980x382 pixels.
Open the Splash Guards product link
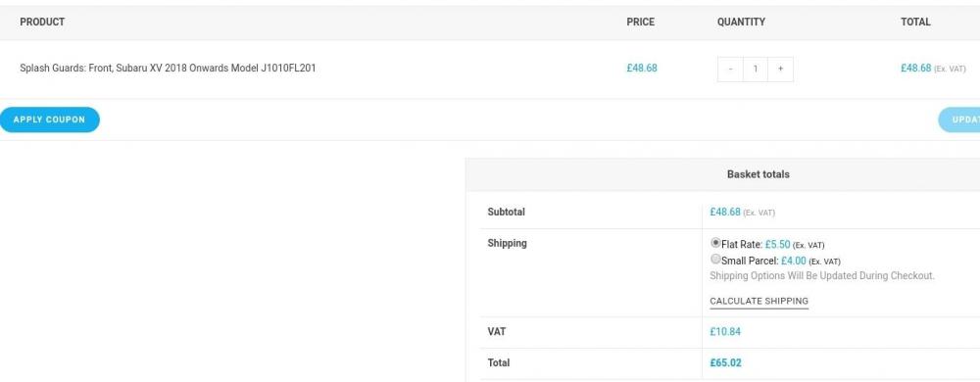pos(169,68)
